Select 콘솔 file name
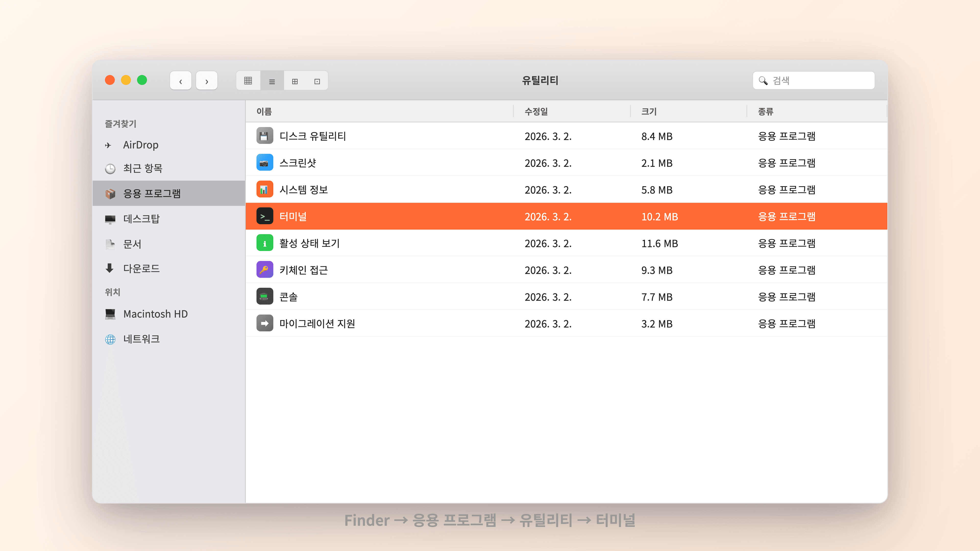Image resolution: width=980 pixels, height=551 pixels. point(288,297)
